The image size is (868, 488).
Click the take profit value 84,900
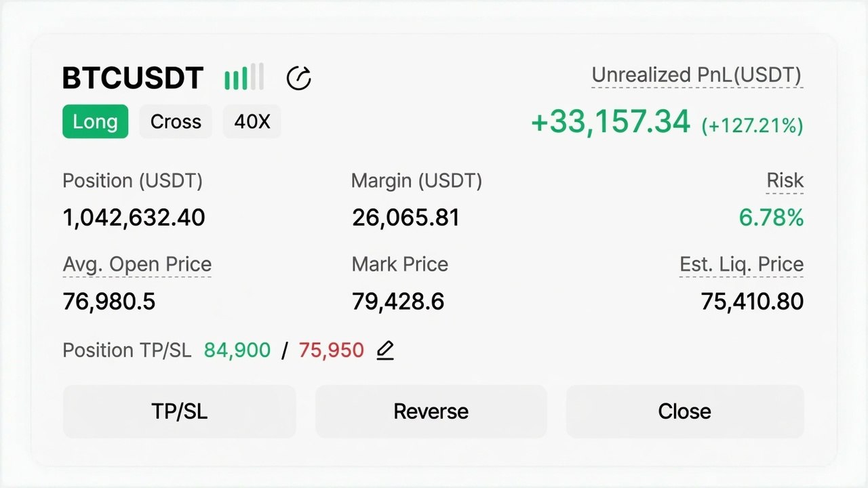coord(237,350)
